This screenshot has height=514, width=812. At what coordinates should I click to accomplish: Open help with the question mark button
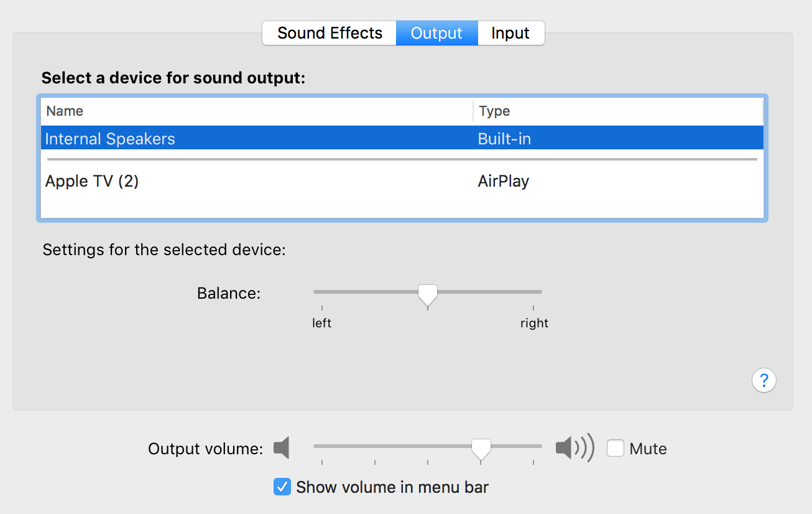tap(764, 380)
